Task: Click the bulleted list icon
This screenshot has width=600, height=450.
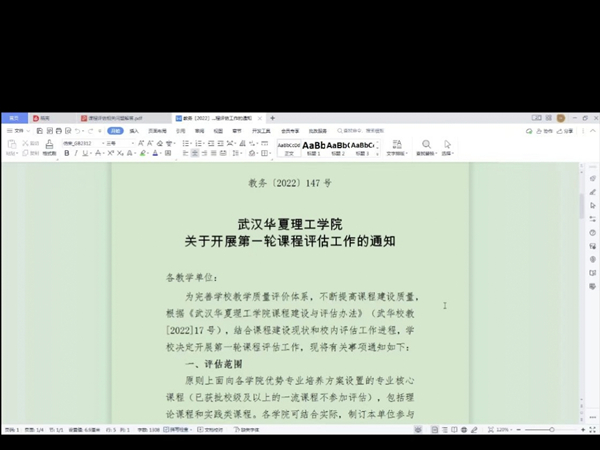Action: coord(186,143)
